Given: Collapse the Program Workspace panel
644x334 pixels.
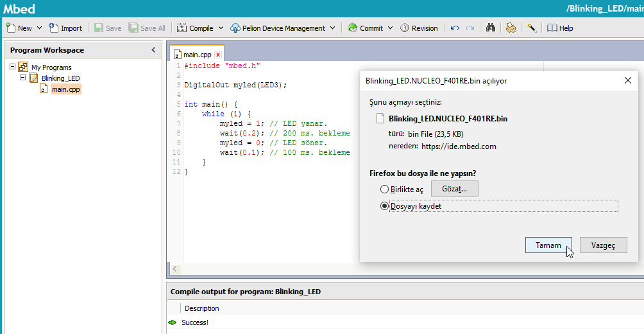Looking at the screenshot, I should point(153,49).
